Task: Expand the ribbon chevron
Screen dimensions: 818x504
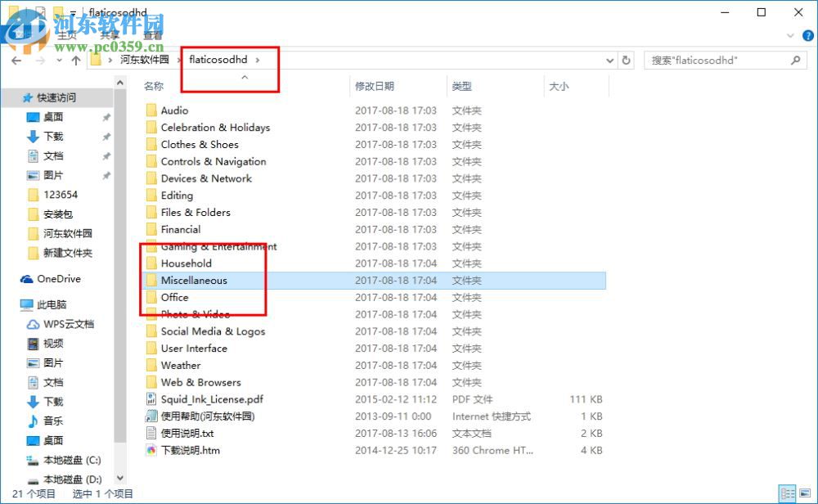Action: coord(790,35)
